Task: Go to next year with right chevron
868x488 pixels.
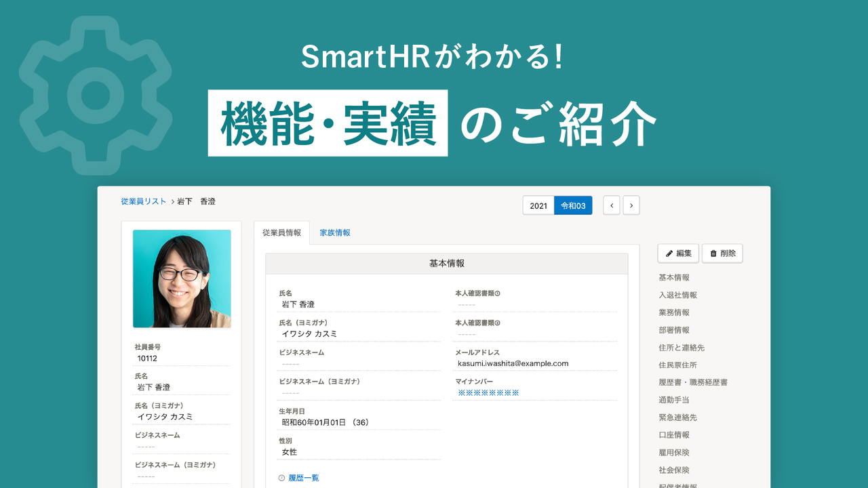Action: [x=631, y=205]
